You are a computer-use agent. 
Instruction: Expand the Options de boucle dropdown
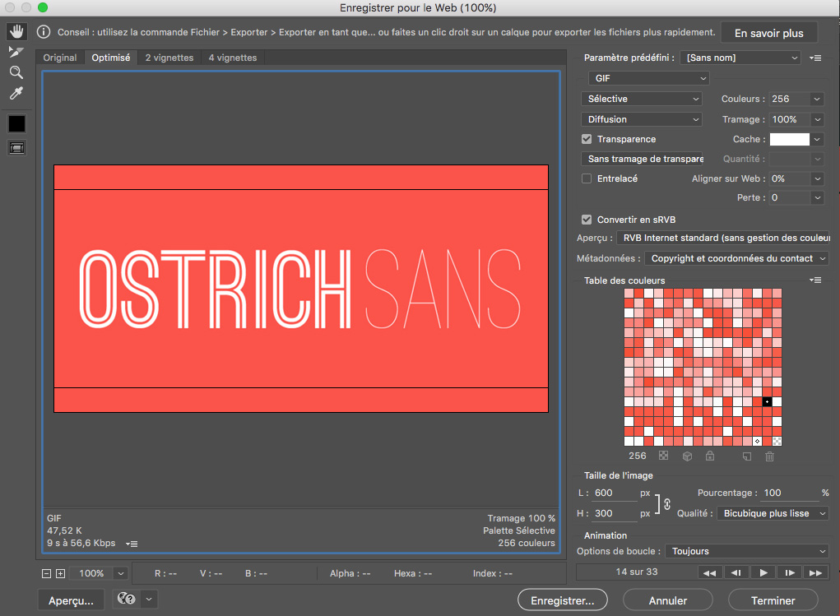pos(745,551)
